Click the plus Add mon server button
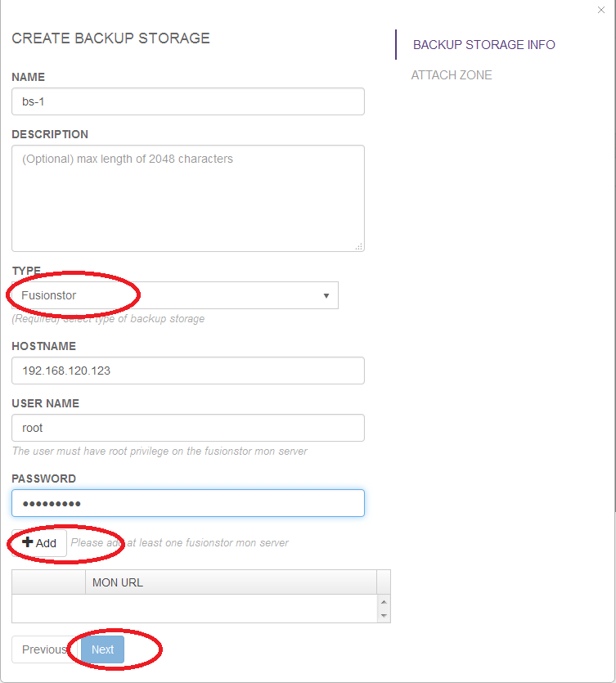The width and height of the screenshot is (616, 683). coord(39,543)
